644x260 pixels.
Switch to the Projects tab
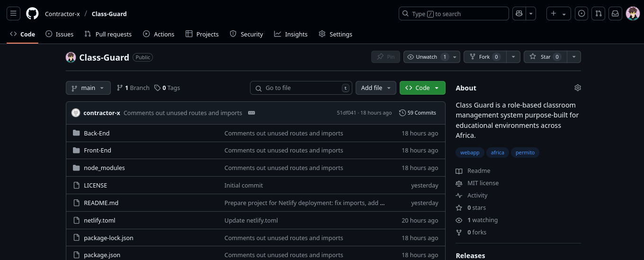click(202, 34)
